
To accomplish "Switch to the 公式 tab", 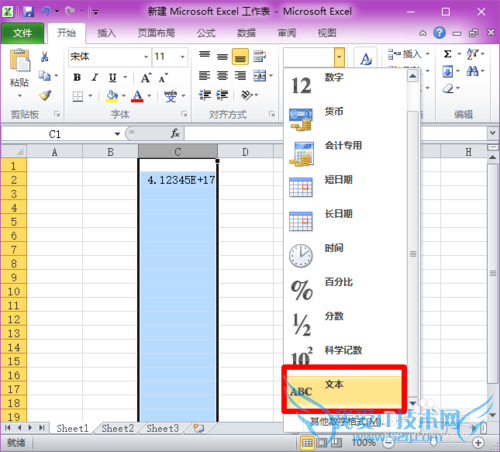I will 206,33.
